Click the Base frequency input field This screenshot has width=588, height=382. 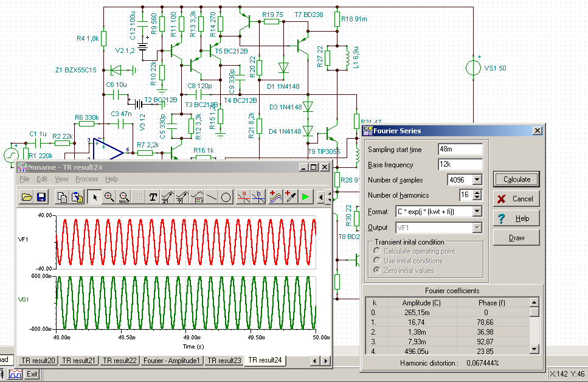(x=460, y=165)
